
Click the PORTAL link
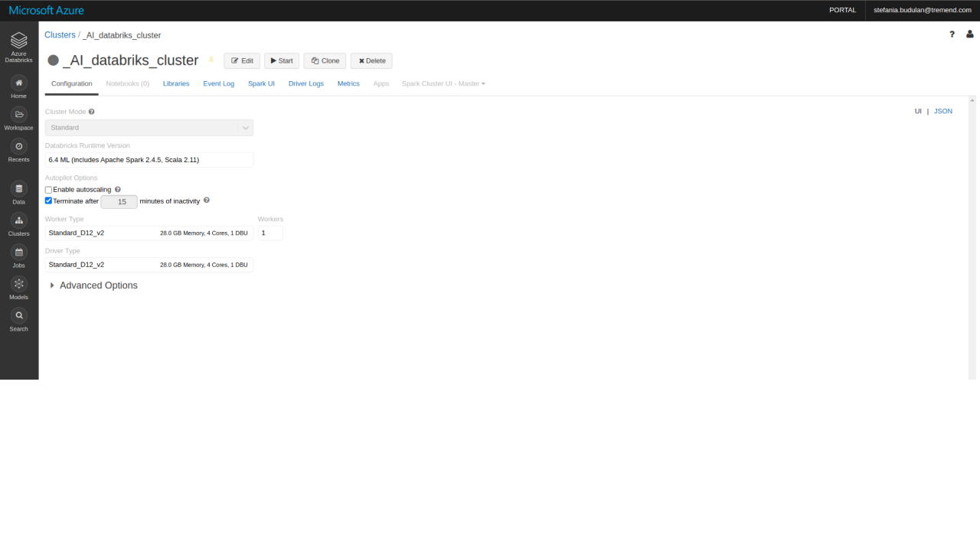point(842,10)
